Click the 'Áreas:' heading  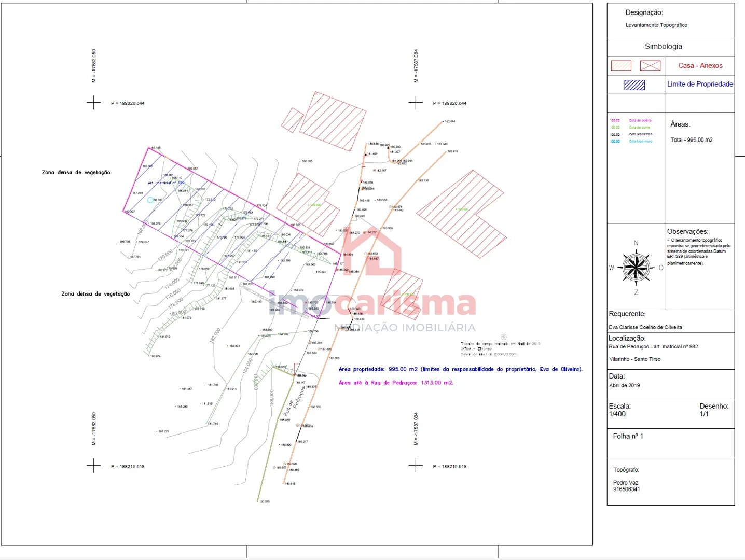(680, 124)
